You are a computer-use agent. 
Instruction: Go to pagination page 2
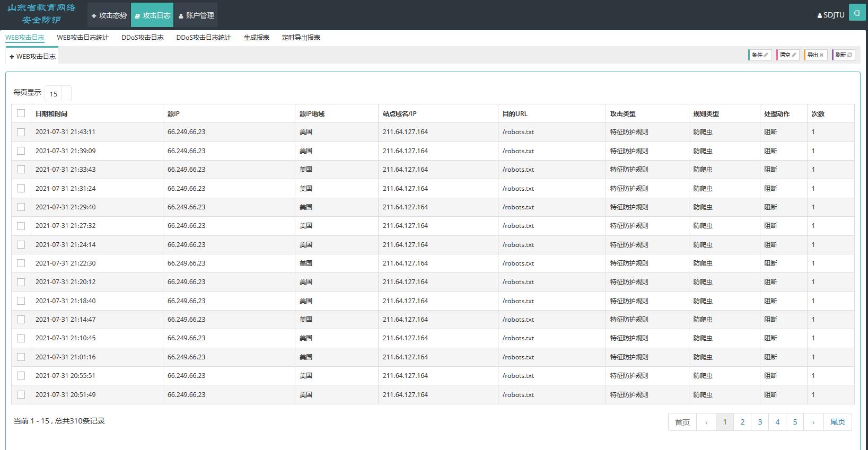[742, 422]
